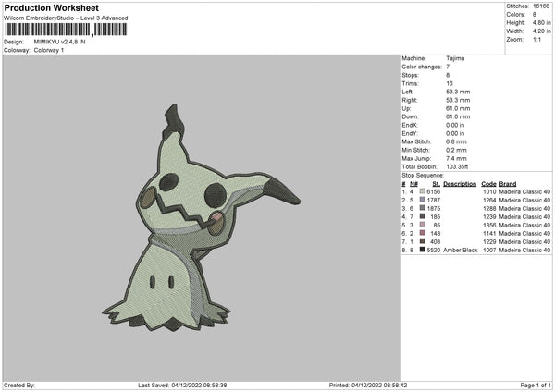Click the total bobbin value '103.35ft'
The image size is (555, 392).
click(x=457, y=166)
